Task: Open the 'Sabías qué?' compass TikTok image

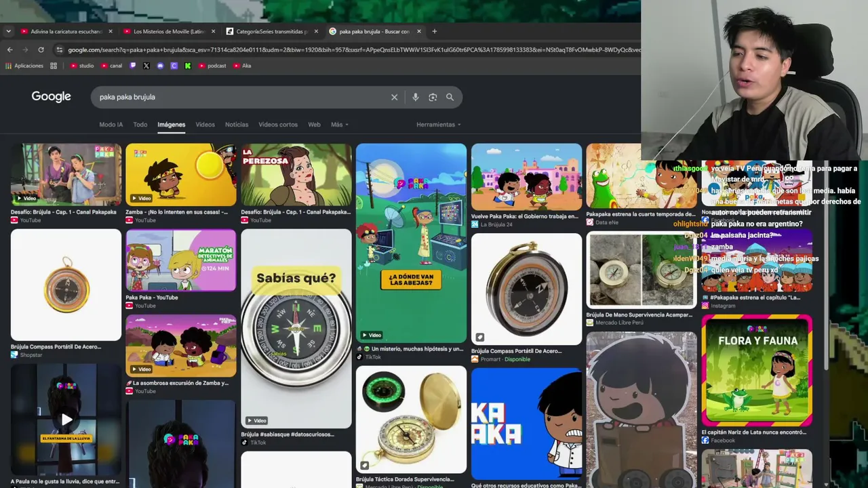Action: (296, 329)
